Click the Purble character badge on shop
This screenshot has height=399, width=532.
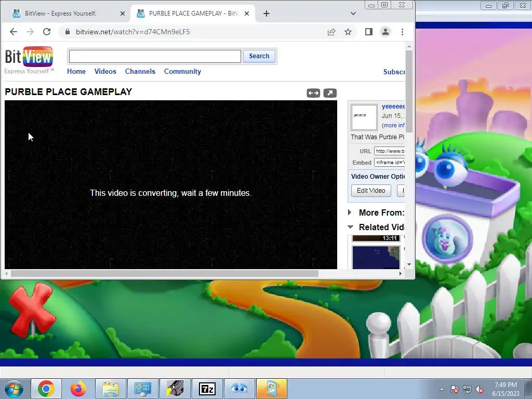[447, 239]
